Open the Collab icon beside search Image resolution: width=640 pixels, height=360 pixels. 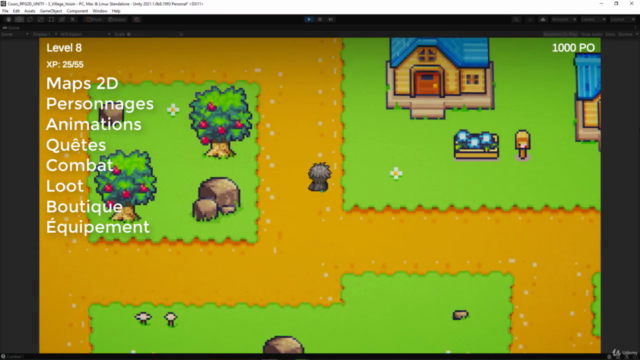pos(530,20)
